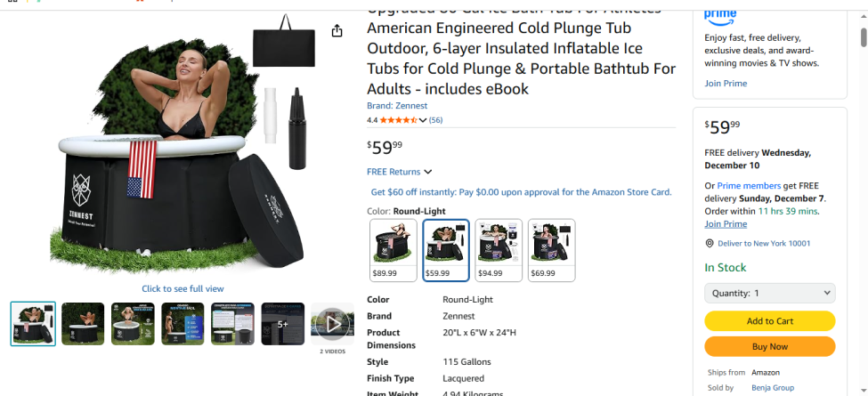This screenshot has height=396, width=868.
Task: Open the 56 reviews link
Action: coord(435,120)
